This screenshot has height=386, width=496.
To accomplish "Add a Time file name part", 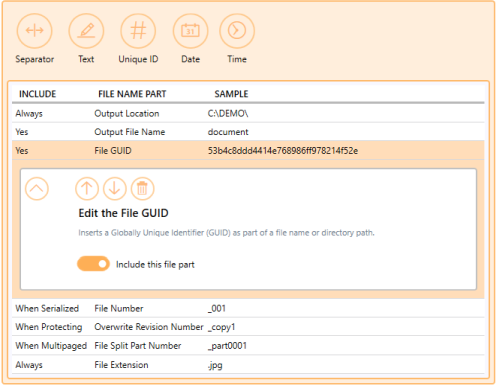I will pyautogui.click(x=237, y=31).
